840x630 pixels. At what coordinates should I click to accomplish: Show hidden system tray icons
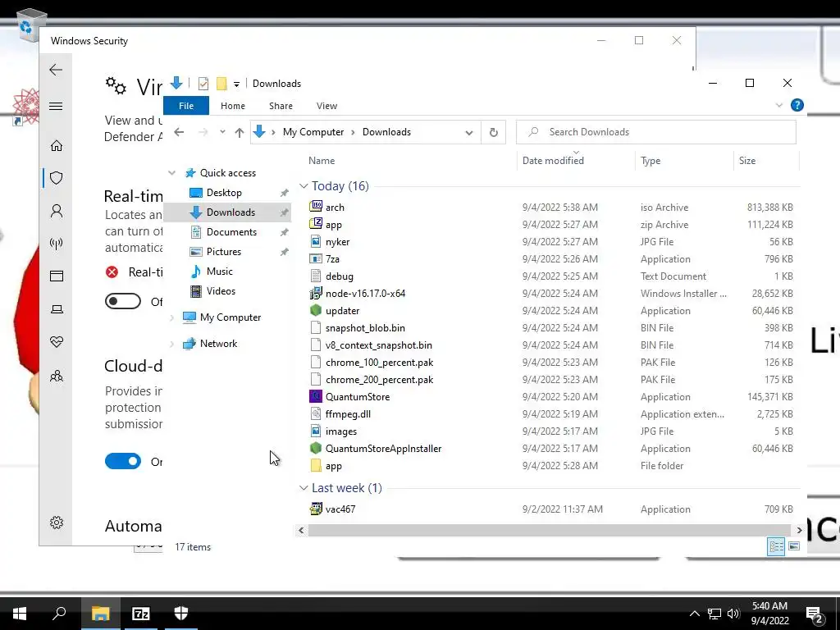tap(694, 614)
